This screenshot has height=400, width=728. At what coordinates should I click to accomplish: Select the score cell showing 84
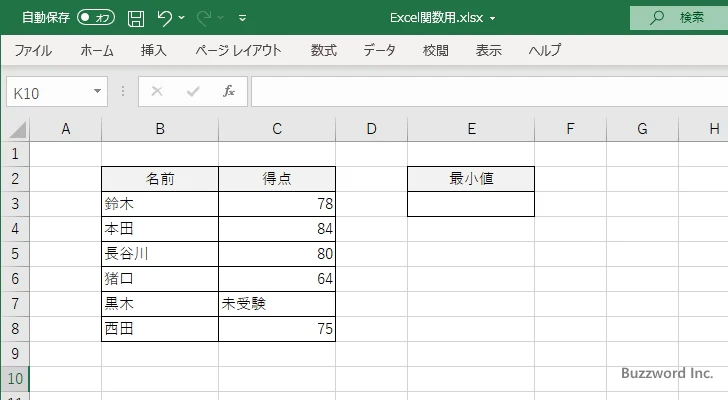[277, 229]
